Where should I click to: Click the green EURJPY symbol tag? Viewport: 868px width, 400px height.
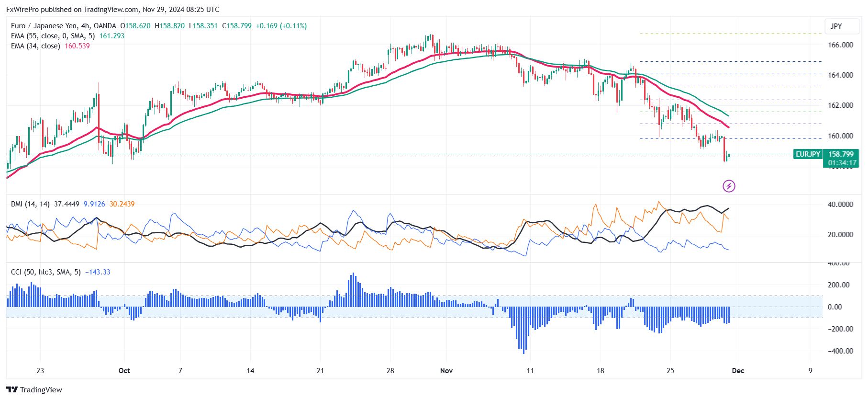tap(808, 154)
